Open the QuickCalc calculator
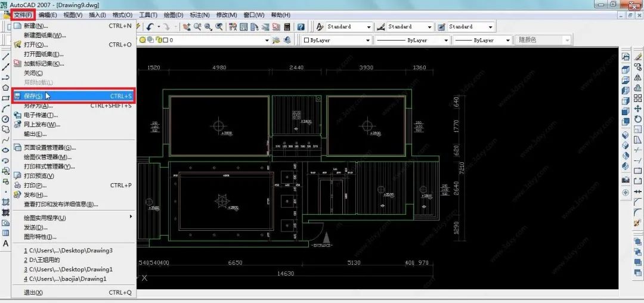 [287, 27]
